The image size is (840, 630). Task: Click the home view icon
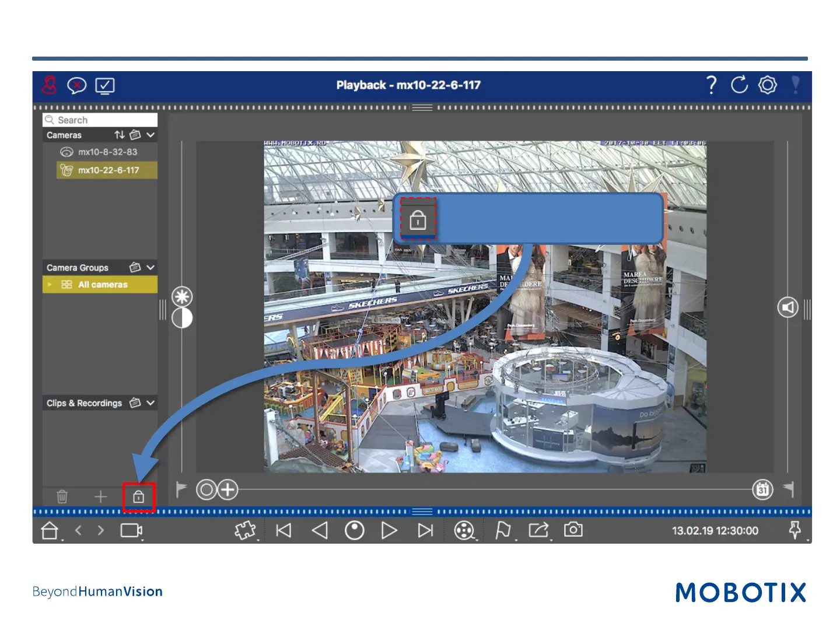(50, 530)
